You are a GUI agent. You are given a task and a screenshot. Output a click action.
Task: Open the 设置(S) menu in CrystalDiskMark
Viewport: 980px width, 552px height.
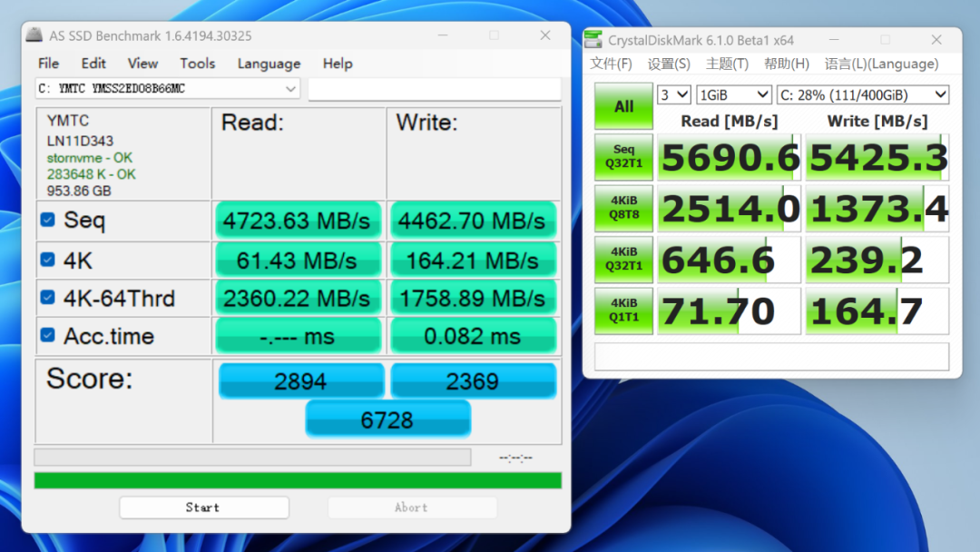pos(669,64)
